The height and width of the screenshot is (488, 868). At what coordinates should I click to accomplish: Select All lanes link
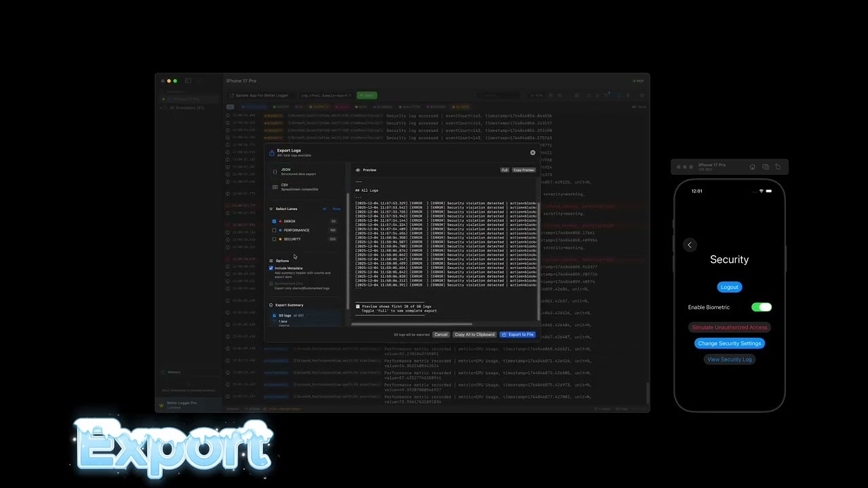pyautogui.click(x=324, y=209)
